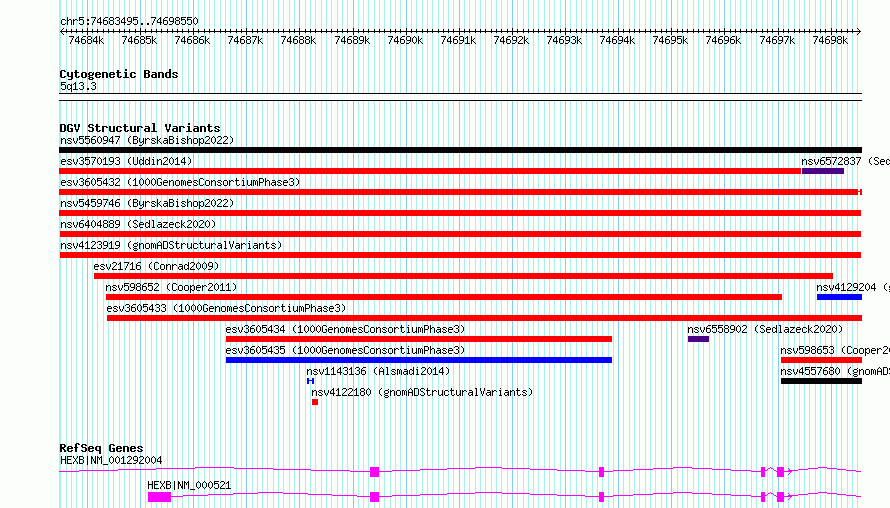Click the 74684k ruler position
The width and height of the screenshot is (890, 508).
[86, 40]
